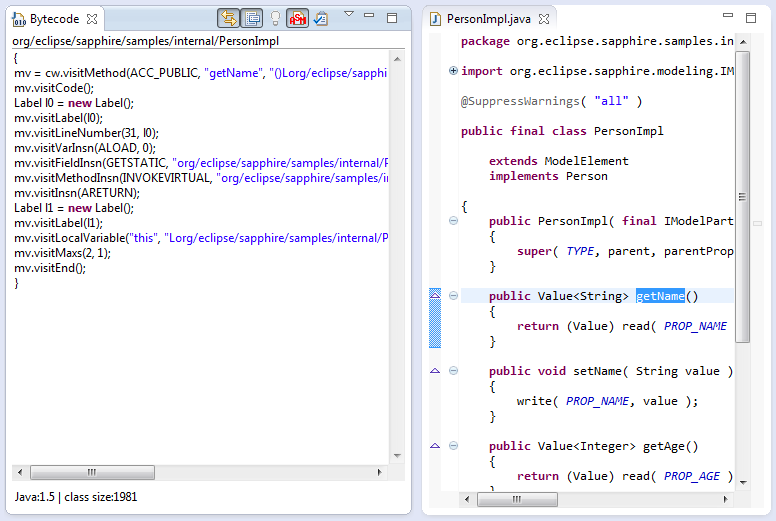This screenshot has width=776, height=521.
Task: Click editor vertical scroll up arrow
Action: tap(743, 42)
